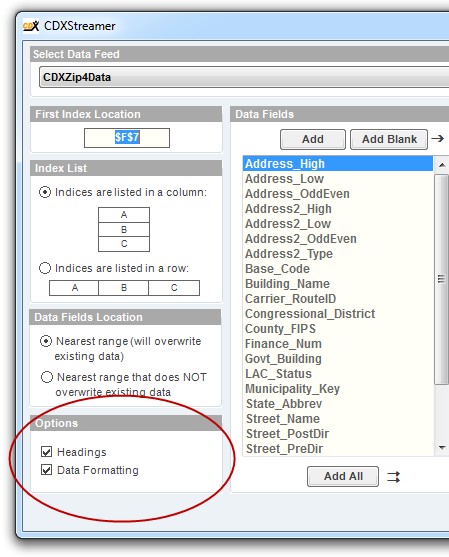This screenshot has height=557, width=449.
Task: Click the CDX logo icon in title bar
Action: [x=31, y=26]
